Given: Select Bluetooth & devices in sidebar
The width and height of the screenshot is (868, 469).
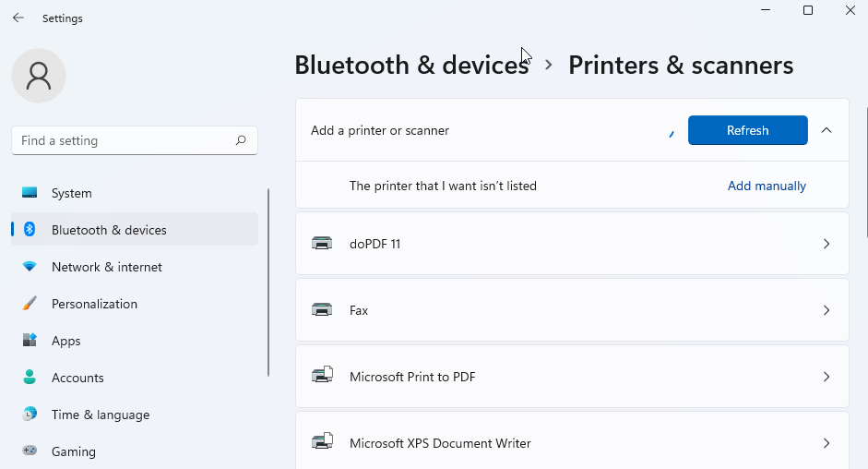Looking at the screenshot, I should pyautogui.click(x=135, y=230).
